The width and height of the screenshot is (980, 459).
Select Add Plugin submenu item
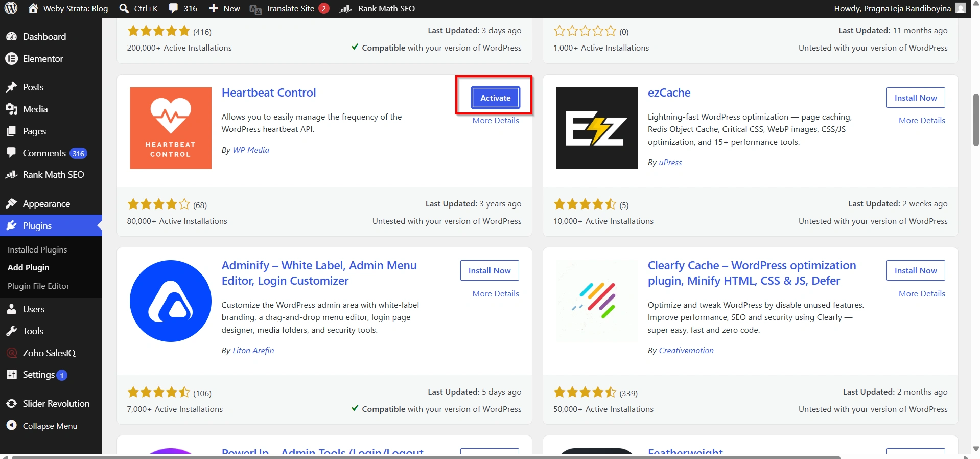tap(29, 267)
